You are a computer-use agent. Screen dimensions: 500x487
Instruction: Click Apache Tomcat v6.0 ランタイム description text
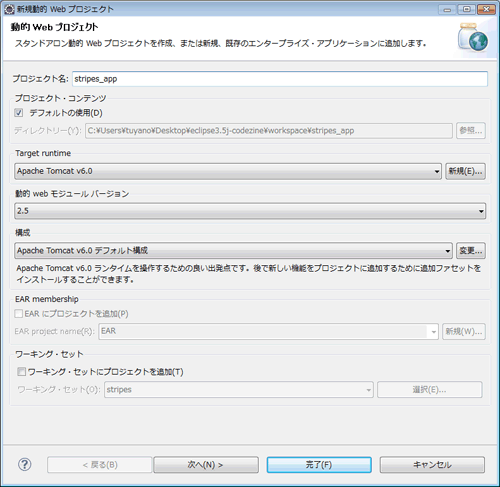[x=249, y=274]
